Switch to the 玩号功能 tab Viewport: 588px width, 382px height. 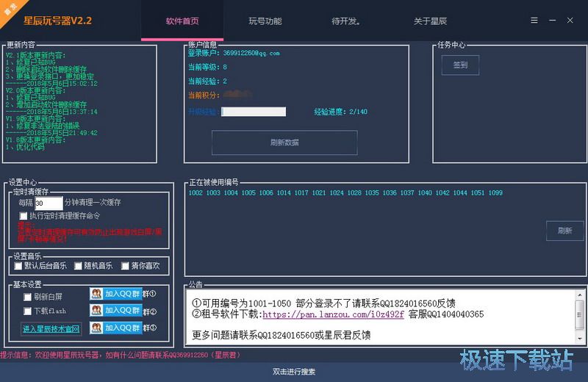tap(265, 21)
